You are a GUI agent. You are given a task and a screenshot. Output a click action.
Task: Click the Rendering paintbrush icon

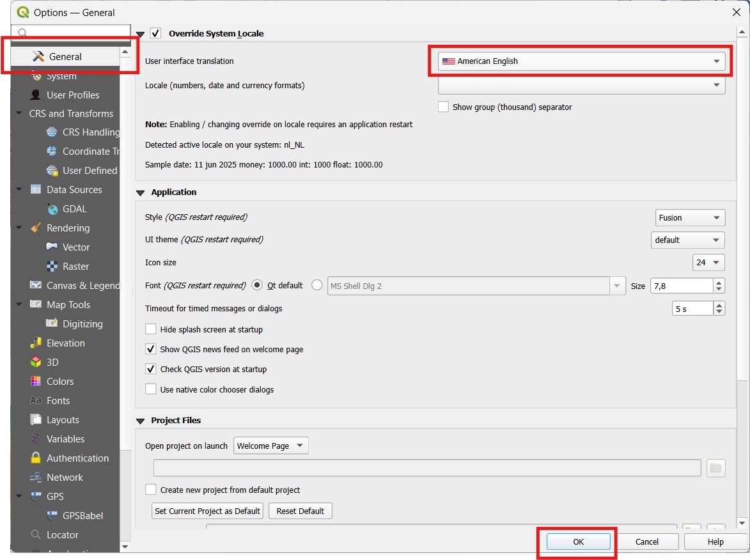(36, 228)
